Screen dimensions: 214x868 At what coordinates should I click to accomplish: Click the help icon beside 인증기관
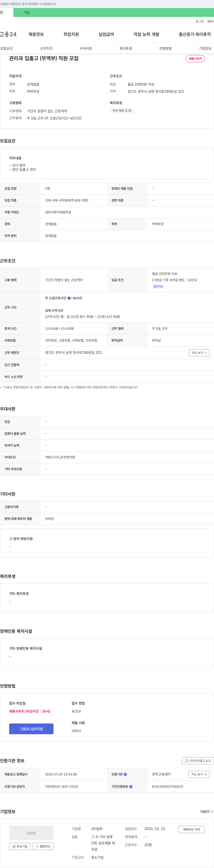[x=125, y=774]
